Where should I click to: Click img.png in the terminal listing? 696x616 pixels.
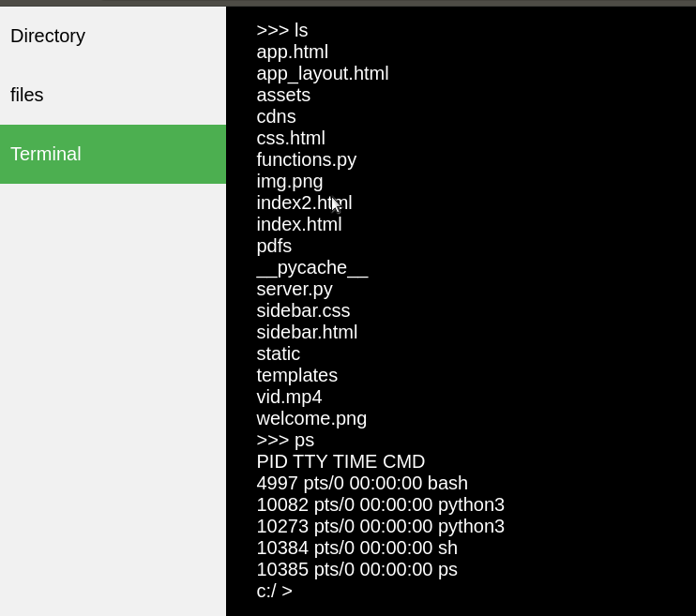(x=290, y=182)
